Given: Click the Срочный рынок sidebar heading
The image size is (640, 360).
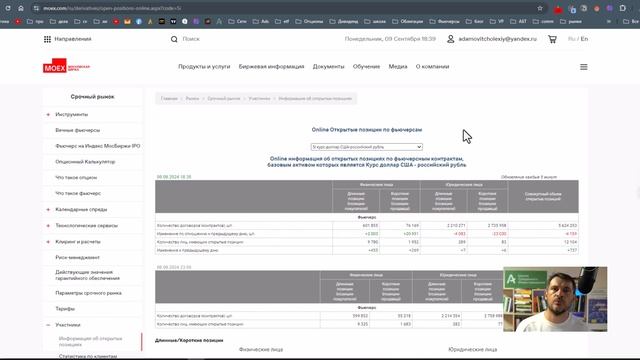Looking at the screenshot, I should coord(92,97).
